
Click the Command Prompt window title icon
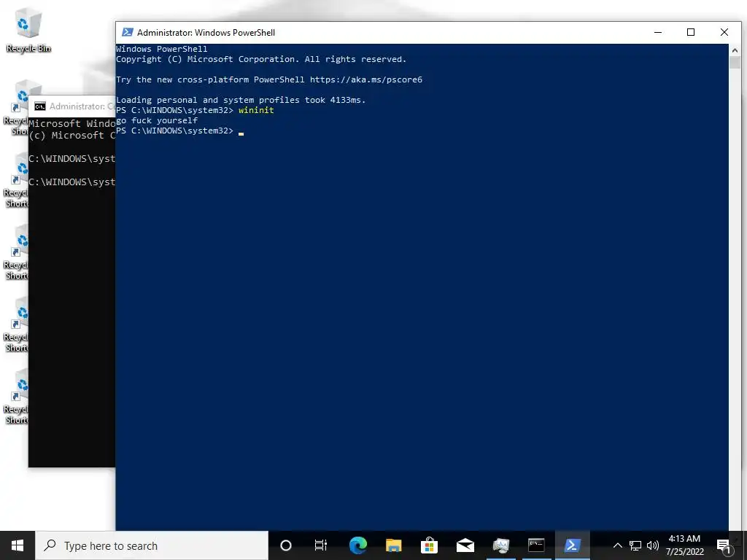click(x=40, y=106)
